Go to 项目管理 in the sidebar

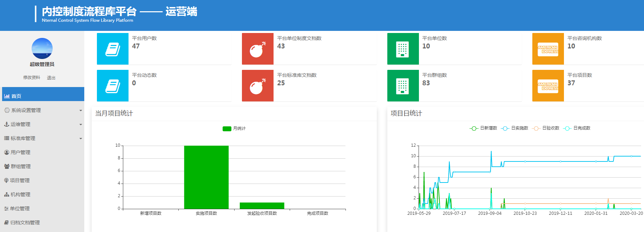click(20, 180)
